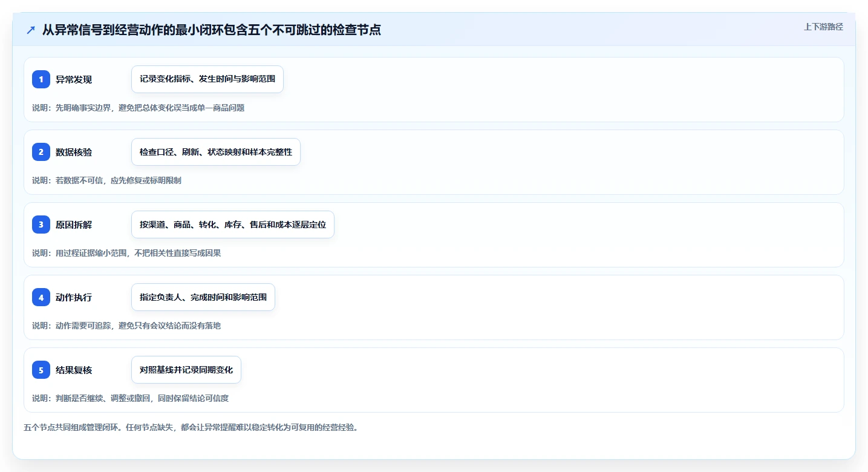The image size is (868, 472).
Task: Click note 用过程证据缩小范围
Action: [126, 253]
